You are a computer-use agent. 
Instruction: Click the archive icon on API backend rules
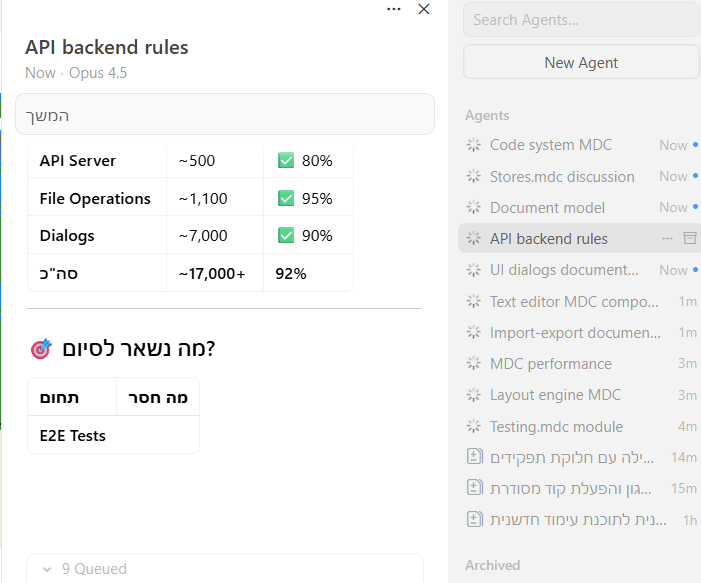(x=688, y=238)
